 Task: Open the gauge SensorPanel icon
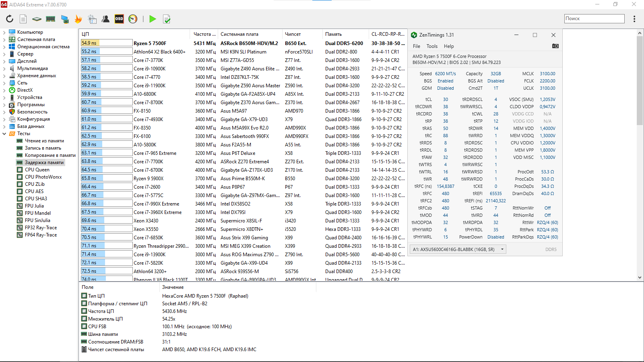click(x=133, y=19)
